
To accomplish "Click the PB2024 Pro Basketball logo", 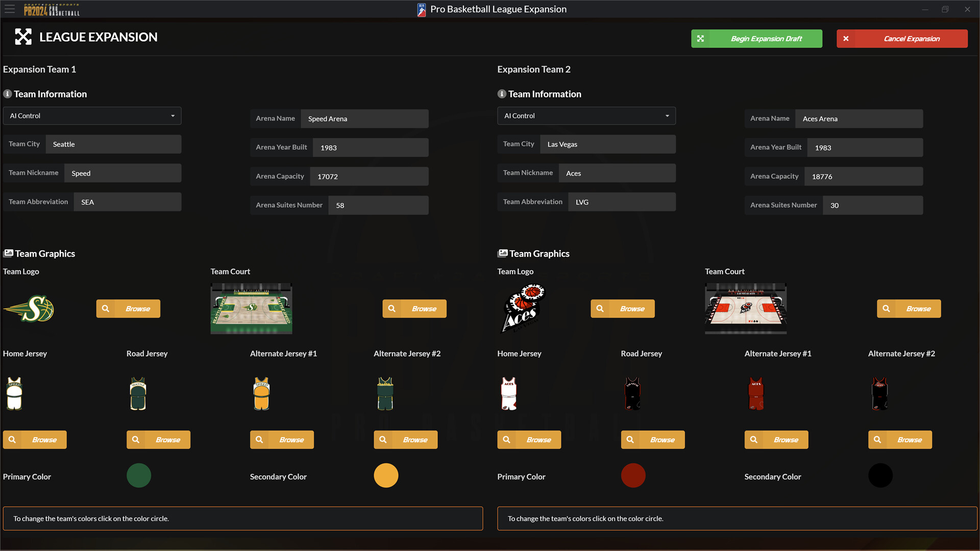I will tap(52, 9).
